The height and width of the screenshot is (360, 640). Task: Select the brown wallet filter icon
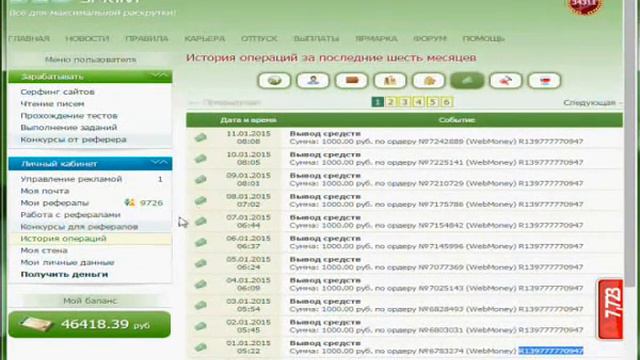tap(351, 80)
